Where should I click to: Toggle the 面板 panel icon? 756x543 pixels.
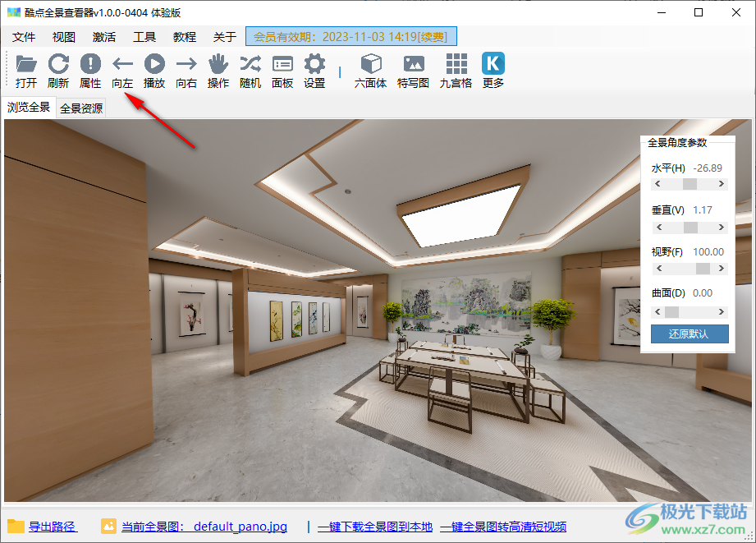(282, 64)
